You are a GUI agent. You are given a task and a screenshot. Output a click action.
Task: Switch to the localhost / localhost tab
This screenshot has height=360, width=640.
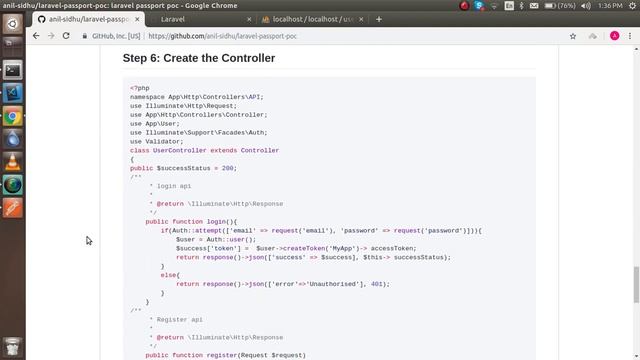click(313, 19)
